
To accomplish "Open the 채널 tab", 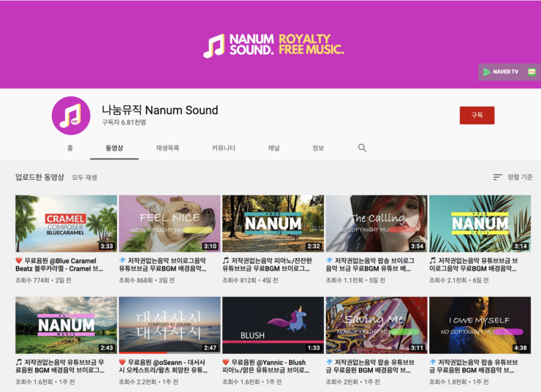I will 274,148.
